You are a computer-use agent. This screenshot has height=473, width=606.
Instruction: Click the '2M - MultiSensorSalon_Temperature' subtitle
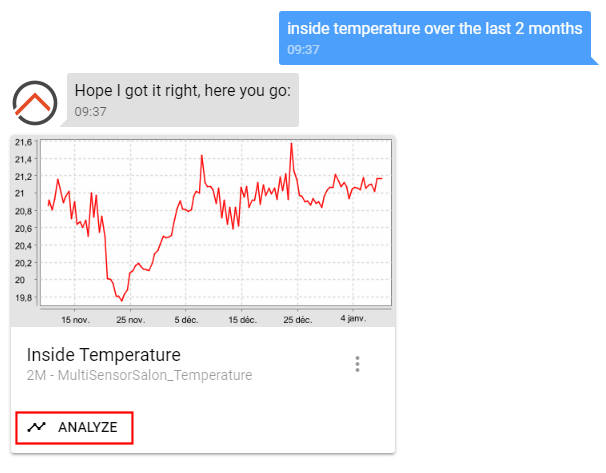coord(139,375)
